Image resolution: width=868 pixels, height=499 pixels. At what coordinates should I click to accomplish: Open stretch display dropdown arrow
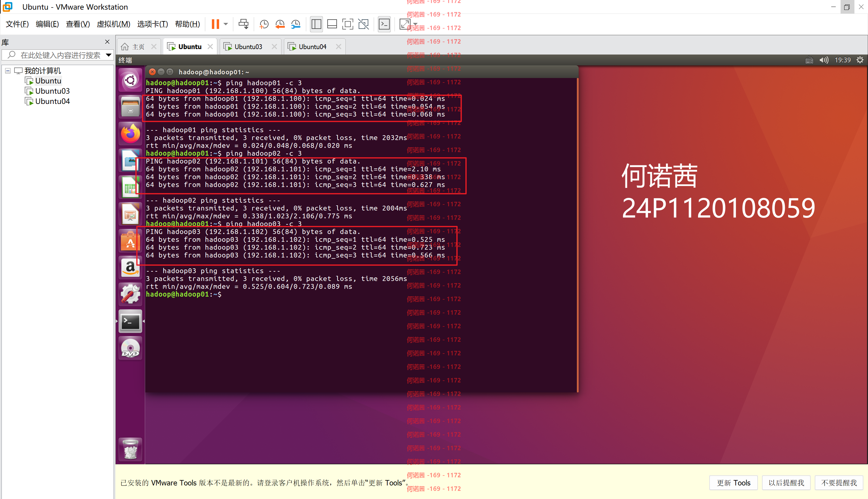415,24
